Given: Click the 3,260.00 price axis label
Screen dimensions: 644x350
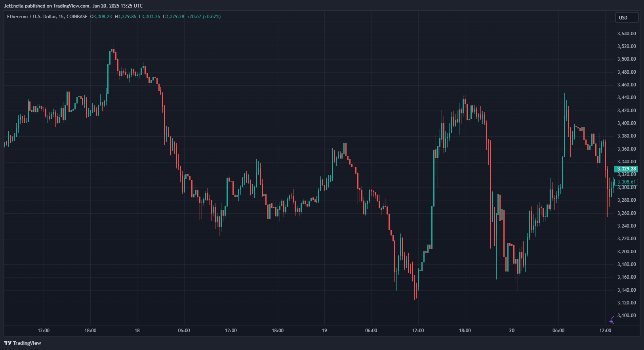Looking at the screenshot, I should (627, 213).
